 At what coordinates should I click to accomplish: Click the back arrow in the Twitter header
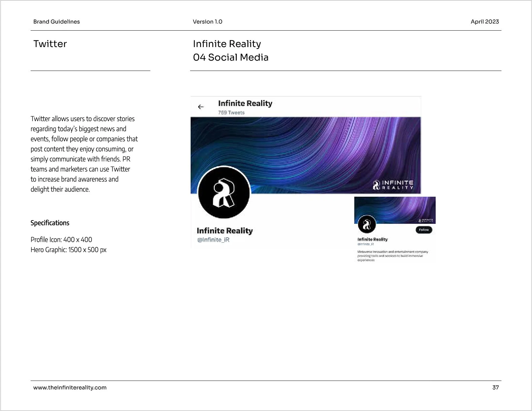click(x=201, y=107)
